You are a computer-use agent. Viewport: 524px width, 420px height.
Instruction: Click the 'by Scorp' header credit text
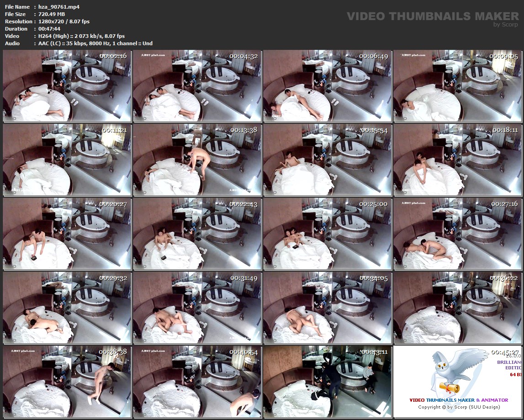(506, 24)
